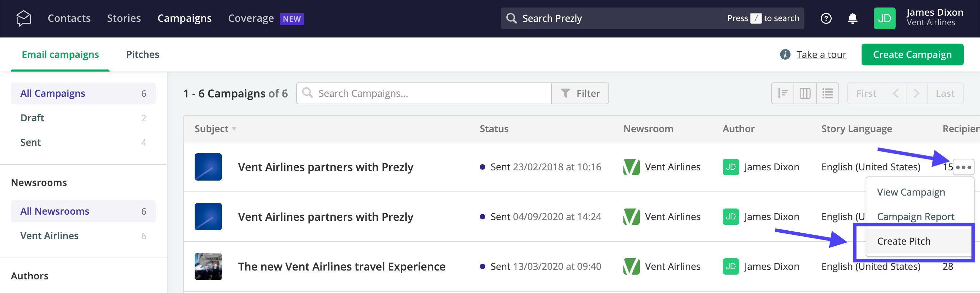Go to Stories in top navigation
Viewport: 980px width, 293px height.
(124, 18)
